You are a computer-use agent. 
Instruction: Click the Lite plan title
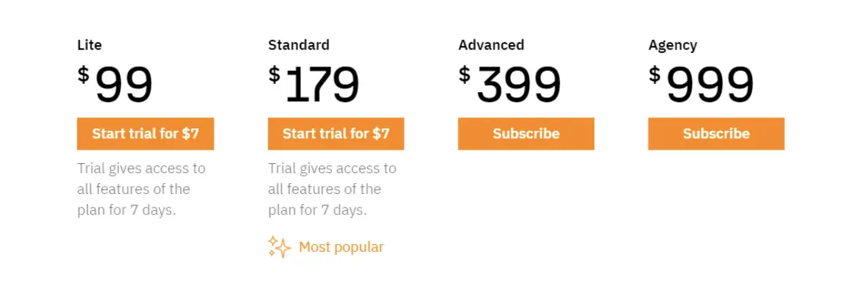(x=89, y=45)
